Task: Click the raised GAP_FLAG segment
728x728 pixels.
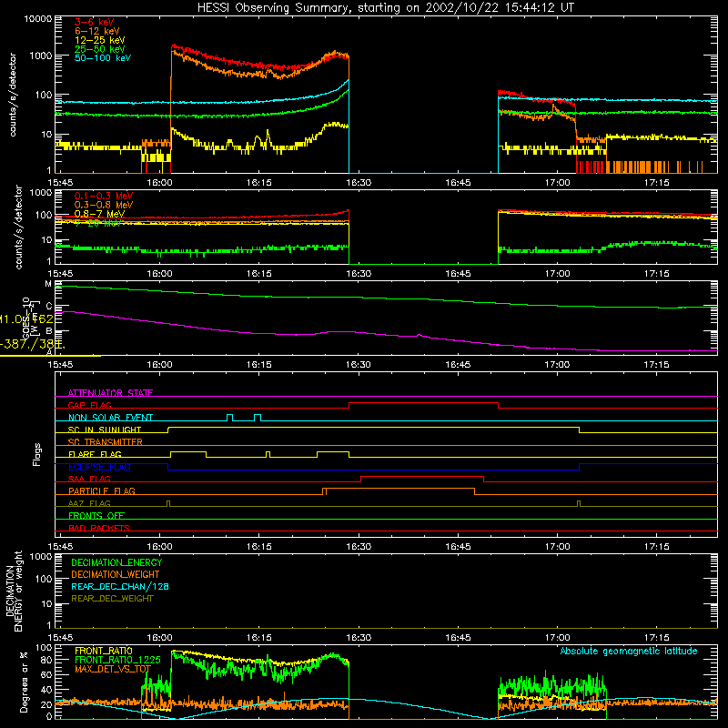Action: (x=423, y=403)
